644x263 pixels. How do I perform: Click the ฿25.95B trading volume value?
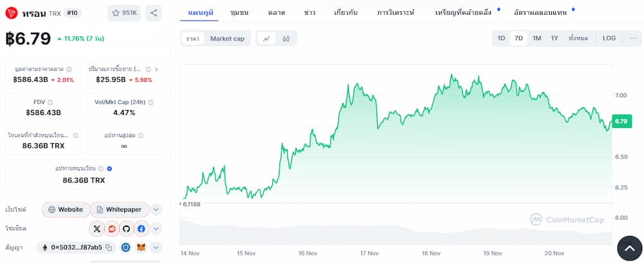tap(111, 80)
